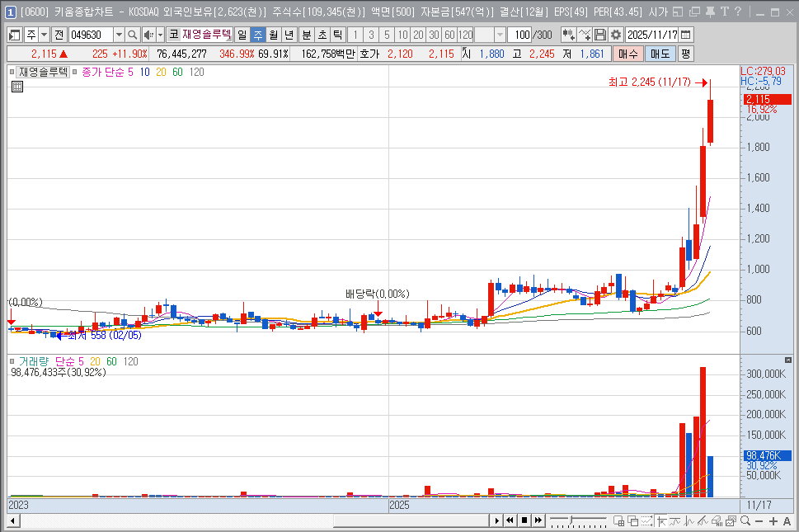Viewport: 799px width, 532px height.
Task: Click the bottom magnifier zoom icon
Action: [745, 520]
